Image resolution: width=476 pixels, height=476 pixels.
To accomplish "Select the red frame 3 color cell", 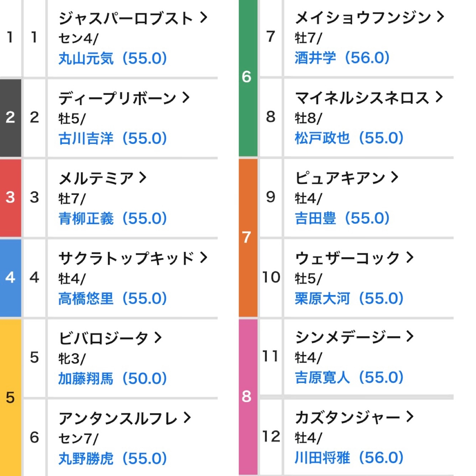I will [x=10, y=197].
